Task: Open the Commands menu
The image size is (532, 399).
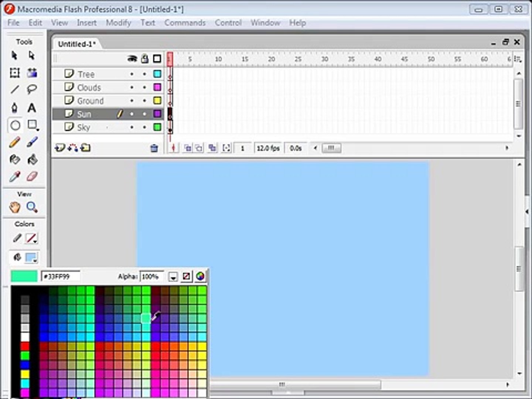Action: coord(185,23)
